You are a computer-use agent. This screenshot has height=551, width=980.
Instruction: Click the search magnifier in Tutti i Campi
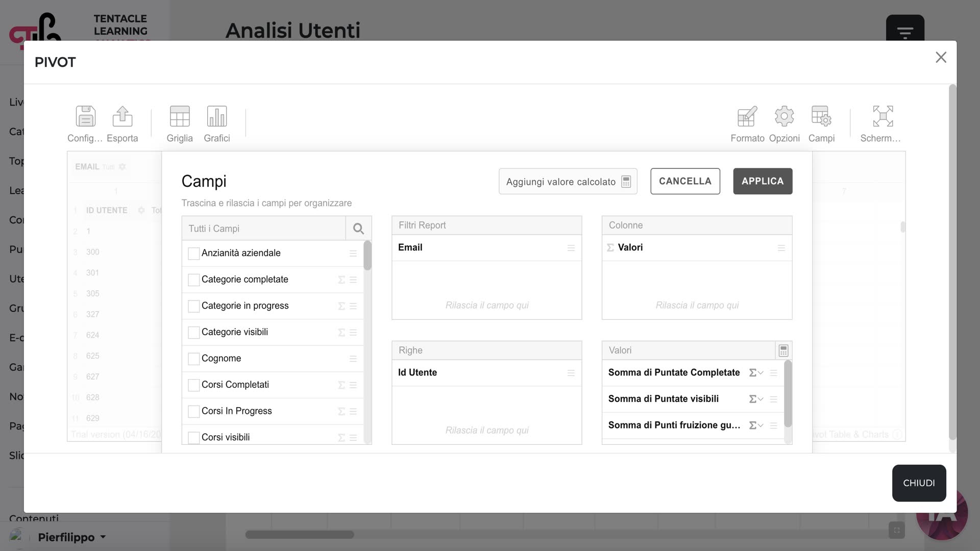click(x=358, y=229)
